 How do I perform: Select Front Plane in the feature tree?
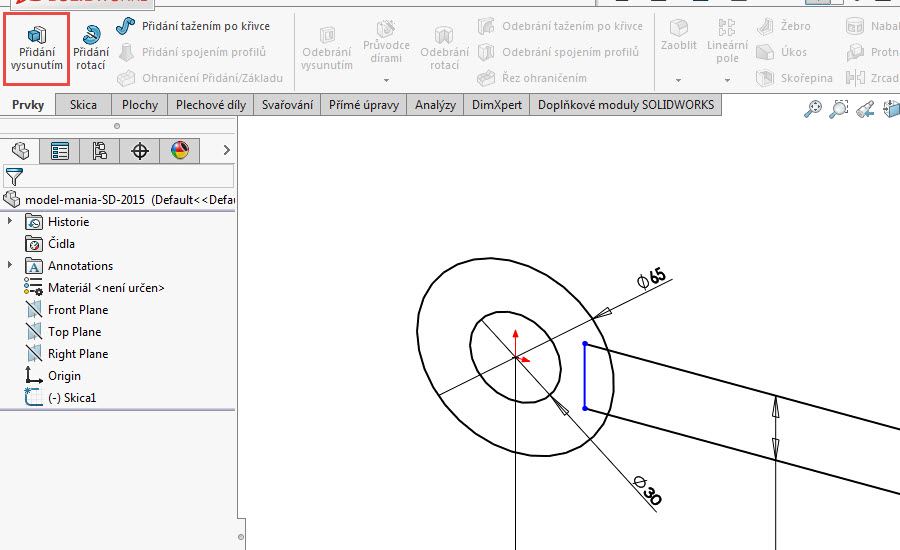[x=77, y=310]
